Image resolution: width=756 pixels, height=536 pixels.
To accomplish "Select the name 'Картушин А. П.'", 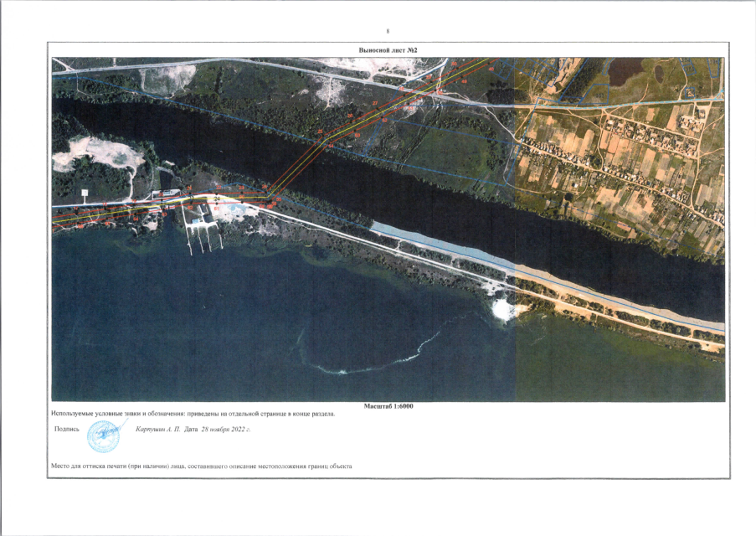I will pyautogui.click(x=158, y=428).
